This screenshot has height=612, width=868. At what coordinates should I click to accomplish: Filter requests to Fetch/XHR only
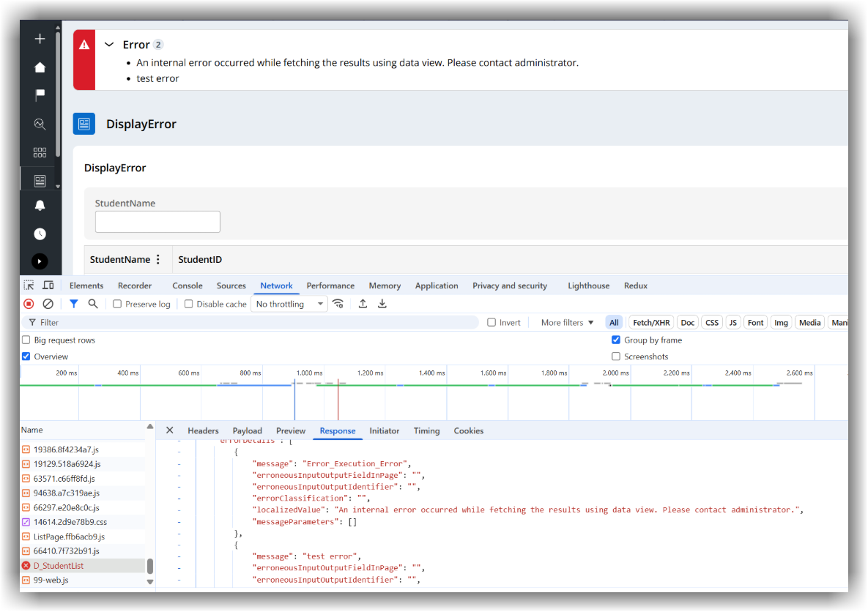click(650, 322)
